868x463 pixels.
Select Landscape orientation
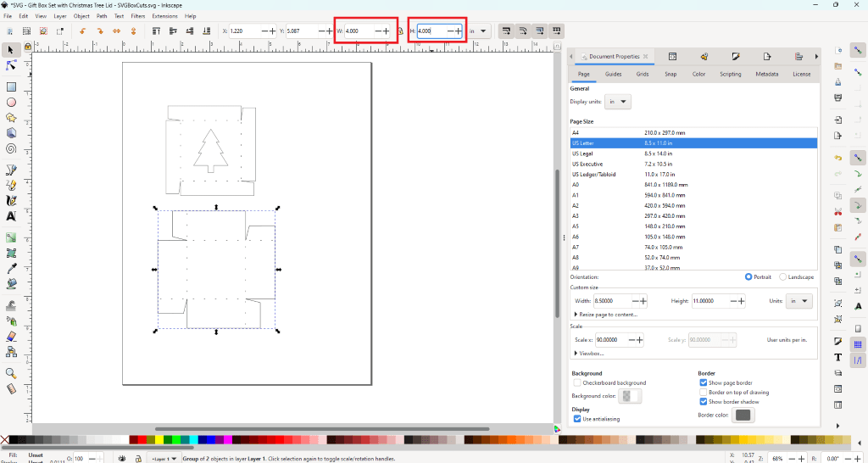(x=782, y=277)
